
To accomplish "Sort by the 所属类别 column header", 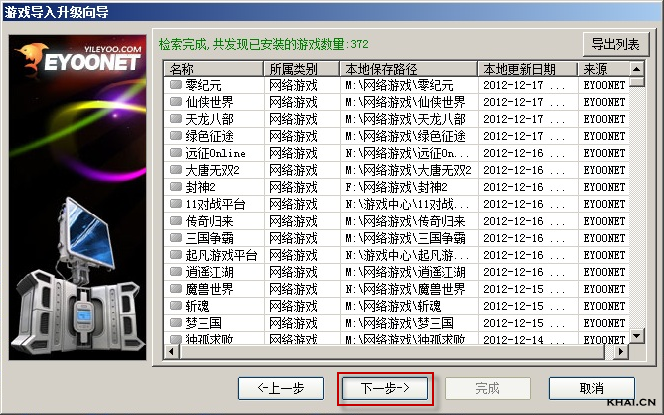I will click(302, 69).
